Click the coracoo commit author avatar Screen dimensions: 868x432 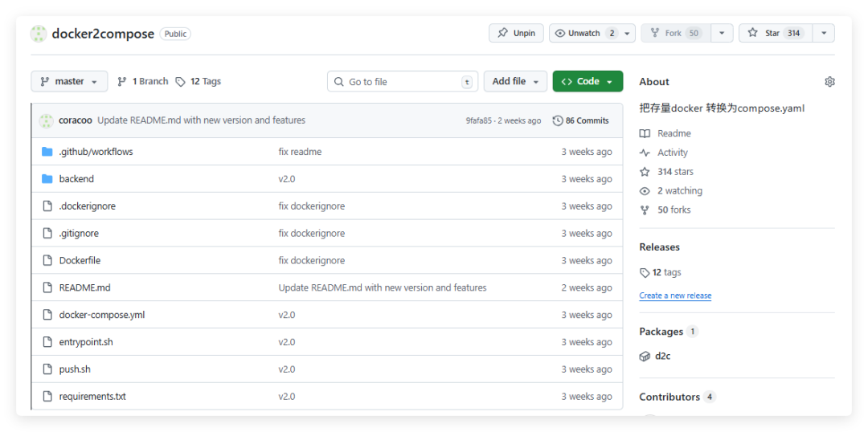[47, 120]
